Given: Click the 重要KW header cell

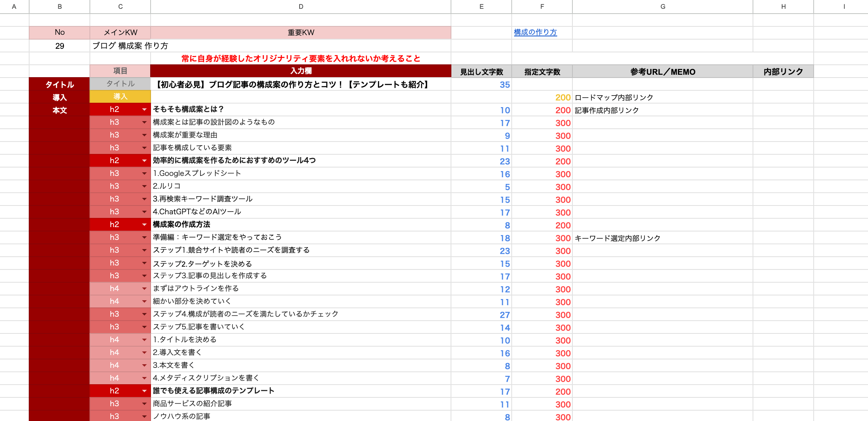Looking at the screenshot, I should (x=301, y=32).
